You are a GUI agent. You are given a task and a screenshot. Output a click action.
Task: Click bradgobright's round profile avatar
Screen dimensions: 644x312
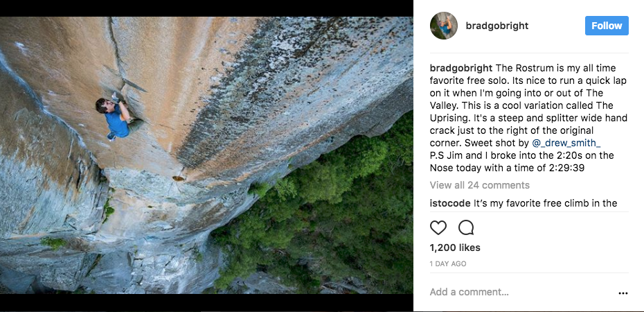[443, 26]
